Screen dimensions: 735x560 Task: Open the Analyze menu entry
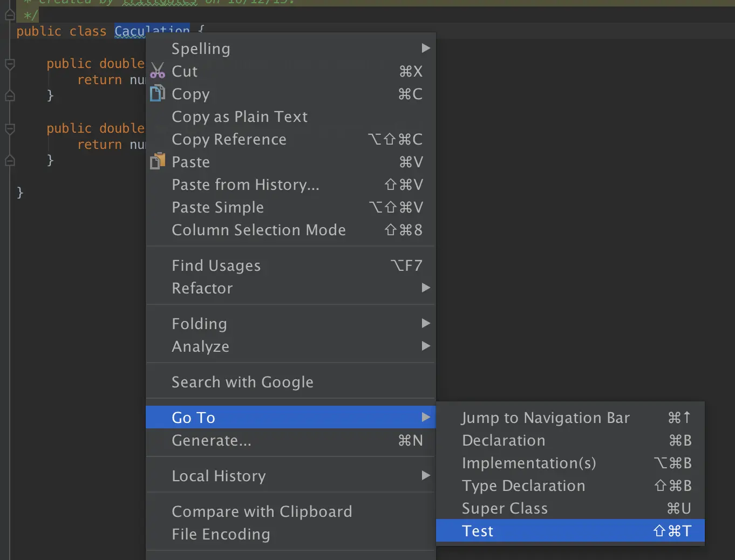(x=290, y=346)
